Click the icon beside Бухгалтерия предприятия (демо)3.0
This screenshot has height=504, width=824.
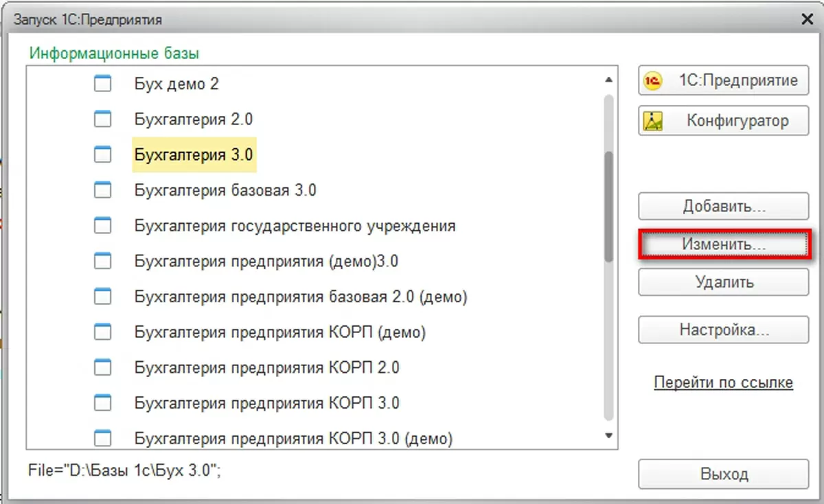(102, 261)
